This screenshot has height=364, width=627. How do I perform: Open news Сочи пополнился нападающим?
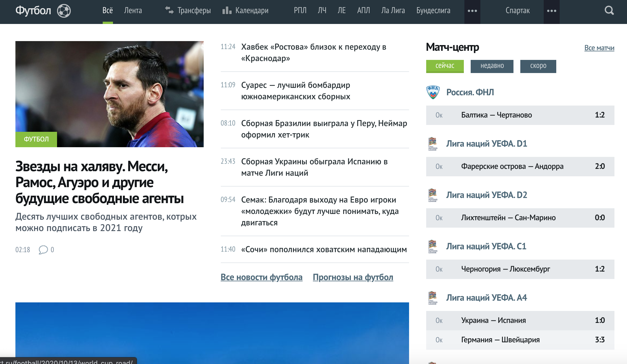(324, 249)
